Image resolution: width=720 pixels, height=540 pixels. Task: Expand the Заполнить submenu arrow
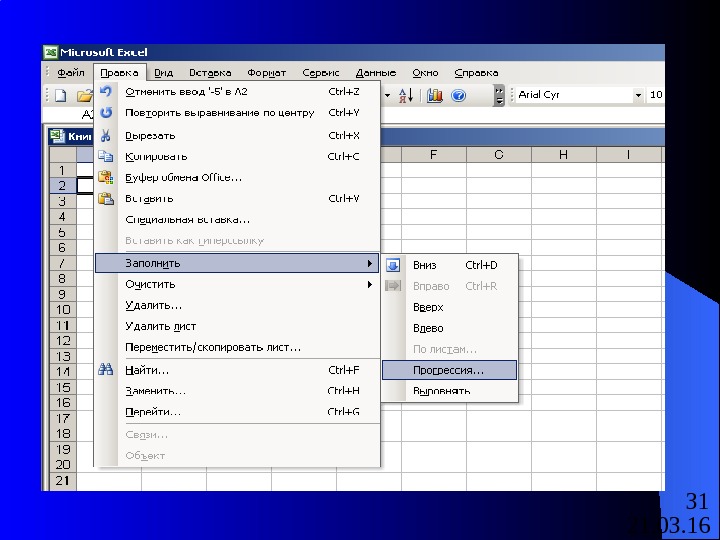[370, 263]
